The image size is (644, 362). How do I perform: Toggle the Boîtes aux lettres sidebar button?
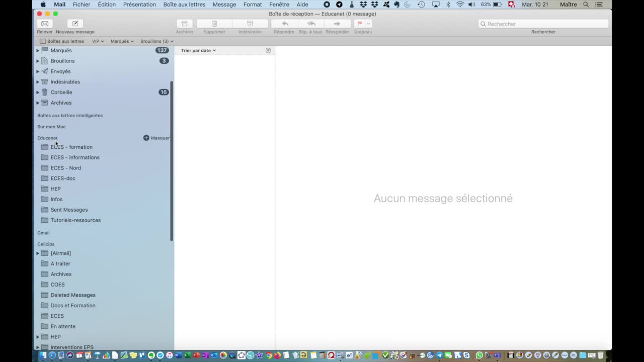[x=62, y=41]
